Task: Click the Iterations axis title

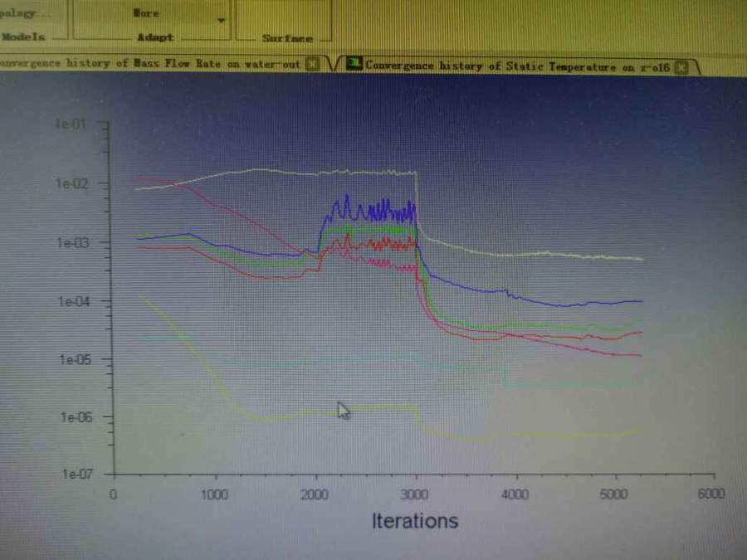Action: click(x=414, y=520)
